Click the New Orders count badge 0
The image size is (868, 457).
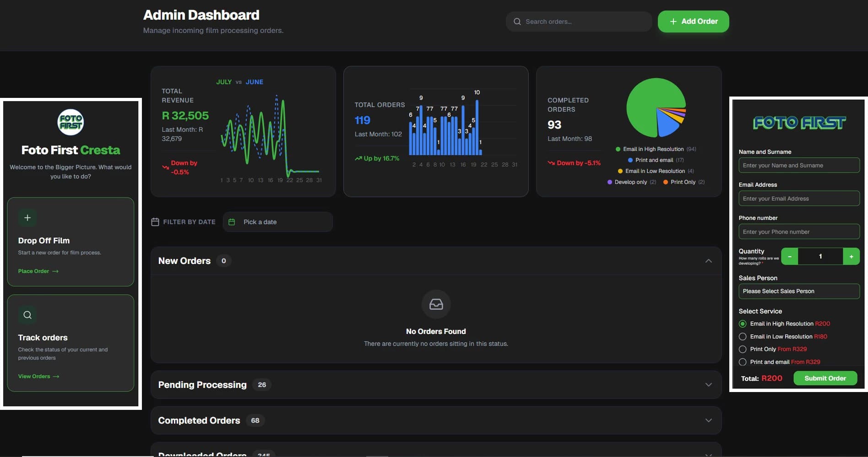pos(223,261)
